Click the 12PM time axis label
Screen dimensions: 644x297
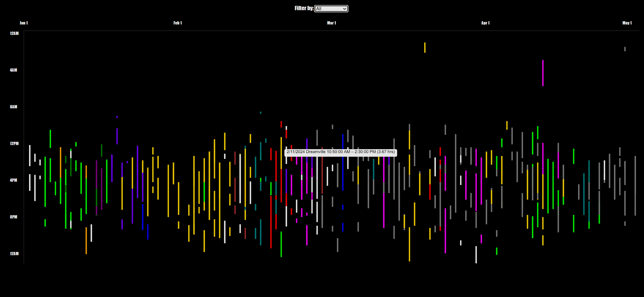pyautogui.click(x=14, y=144)
